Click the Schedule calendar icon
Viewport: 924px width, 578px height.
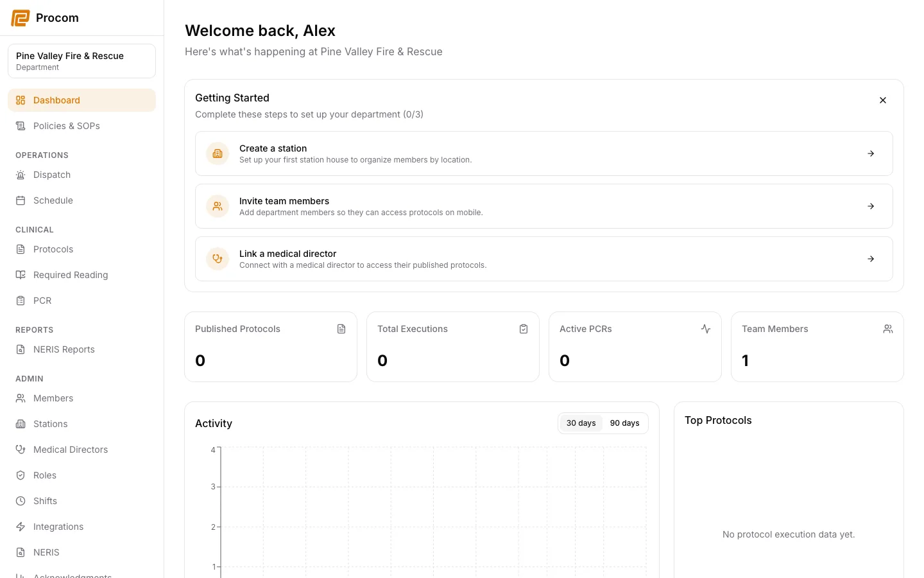click(x=21, y=200)
